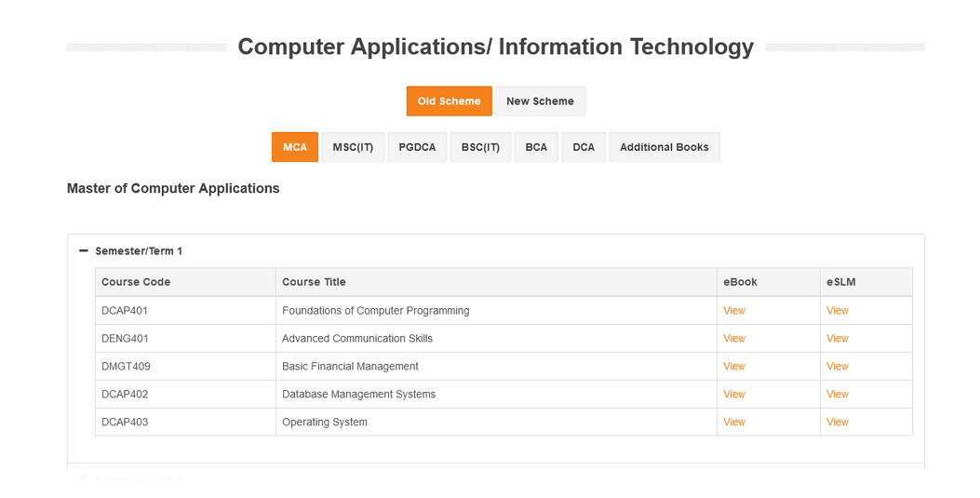Viewport: 980px width, 498px height.
Task: Open the DCA tab
Action: pyautogui.click(x=584, y=147)
